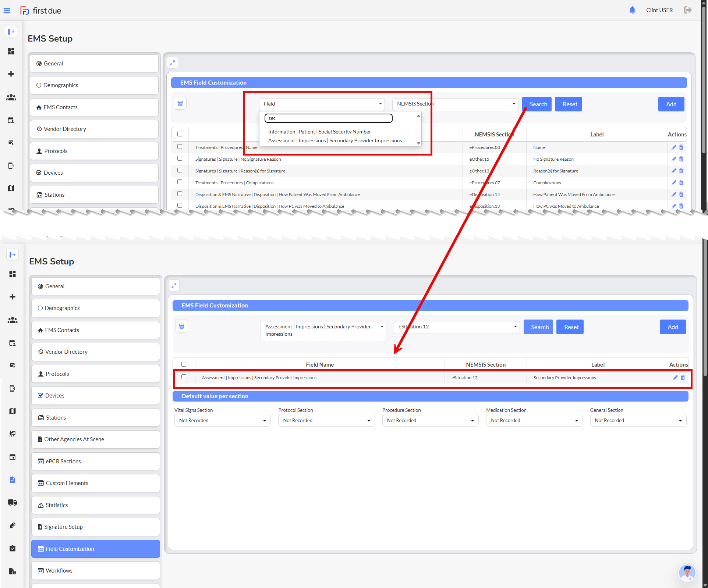708x588 pixels.
Task: Check the No Signature Reason row checkbox
Action: point(180,158)
